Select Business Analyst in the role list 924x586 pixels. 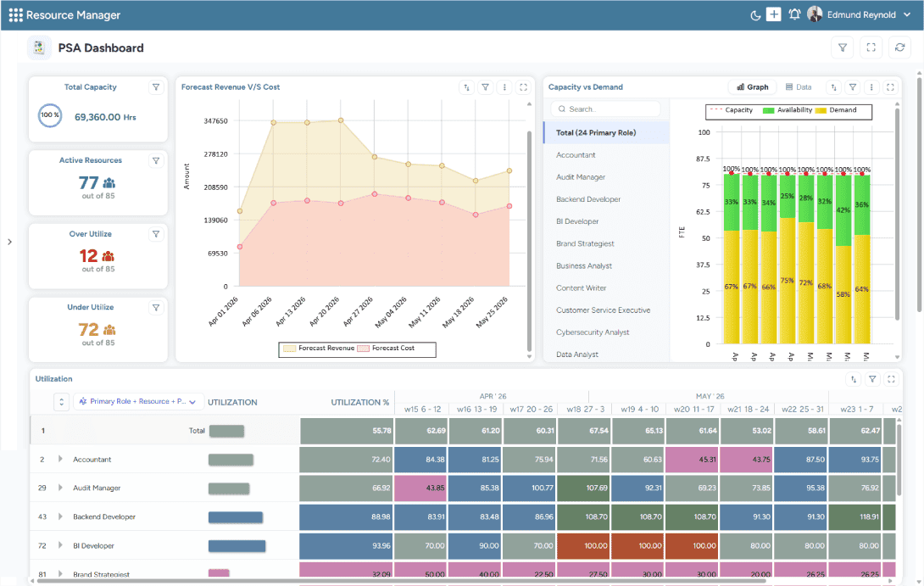[606, 266]
